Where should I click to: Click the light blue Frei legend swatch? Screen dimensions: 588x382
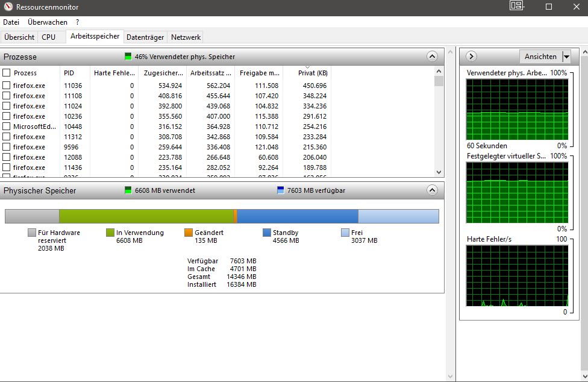pos(345,233)
